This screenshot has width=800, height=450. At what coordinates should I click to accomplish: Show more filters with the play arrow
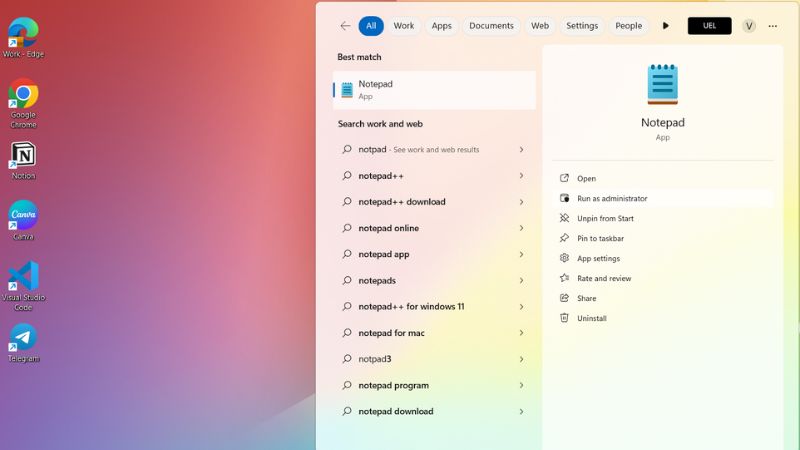click(x=666, y=26)
